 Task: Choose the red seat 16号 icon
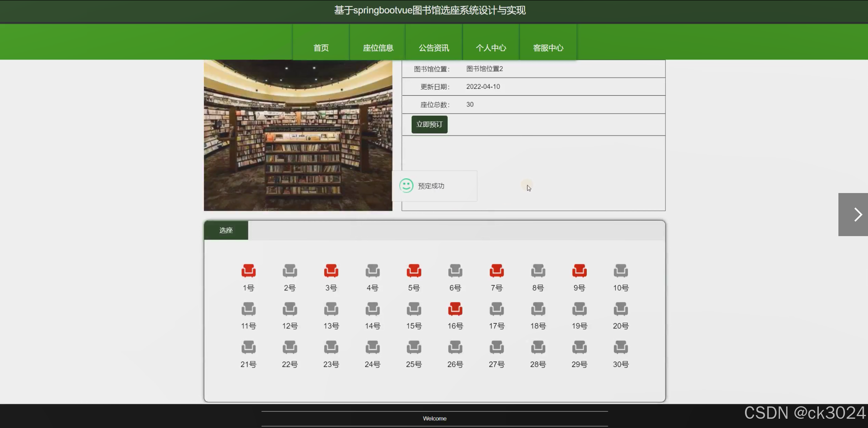455,309
